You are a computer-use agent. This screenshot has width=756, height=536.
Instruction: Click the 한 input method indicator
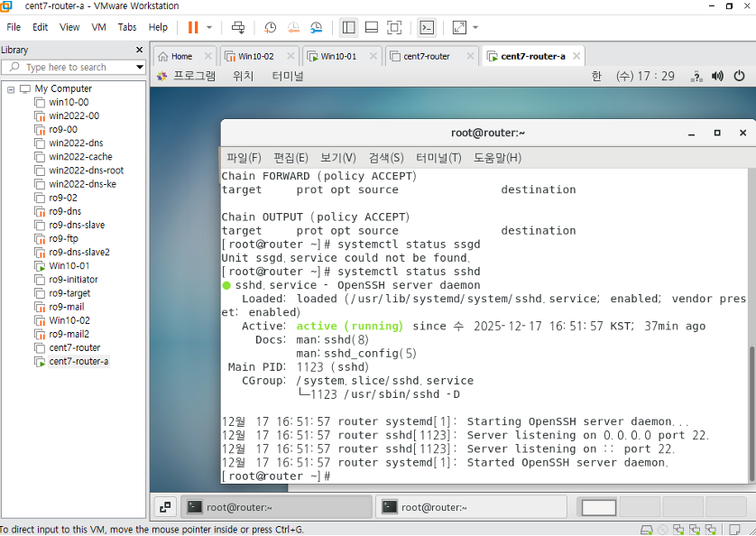click(x=596, y=76)
